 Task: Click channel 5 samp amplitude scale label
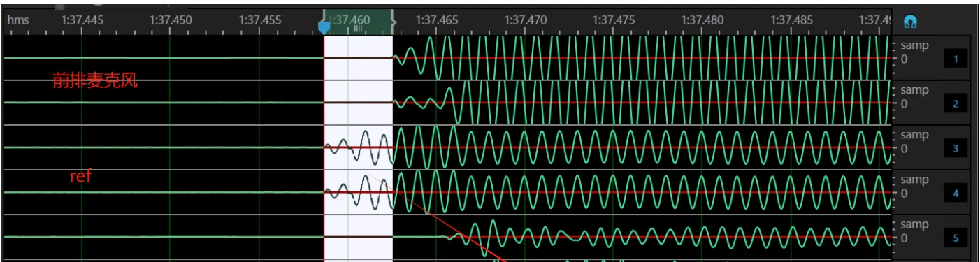pyautogui.click(x=914, y=225)
